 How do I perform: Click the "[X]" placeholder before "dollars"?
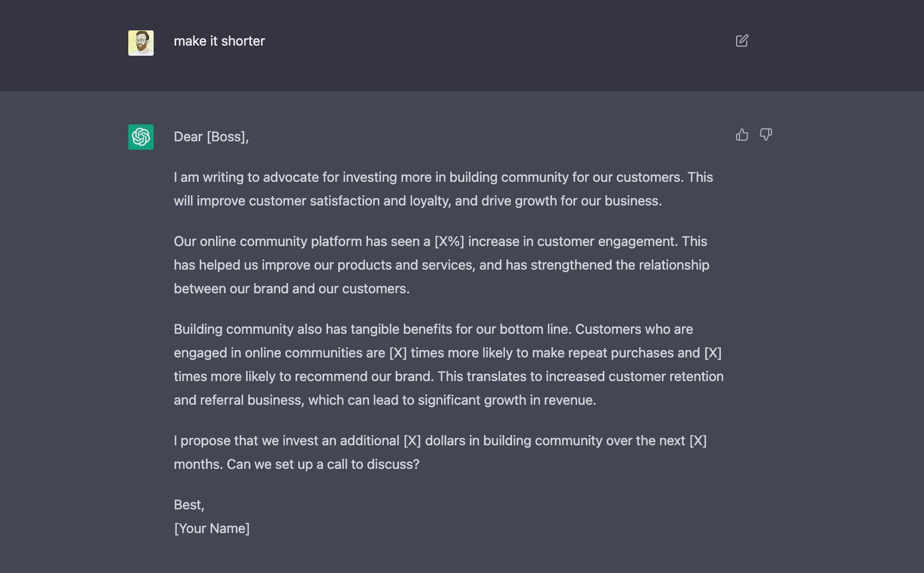click(412, 441)
